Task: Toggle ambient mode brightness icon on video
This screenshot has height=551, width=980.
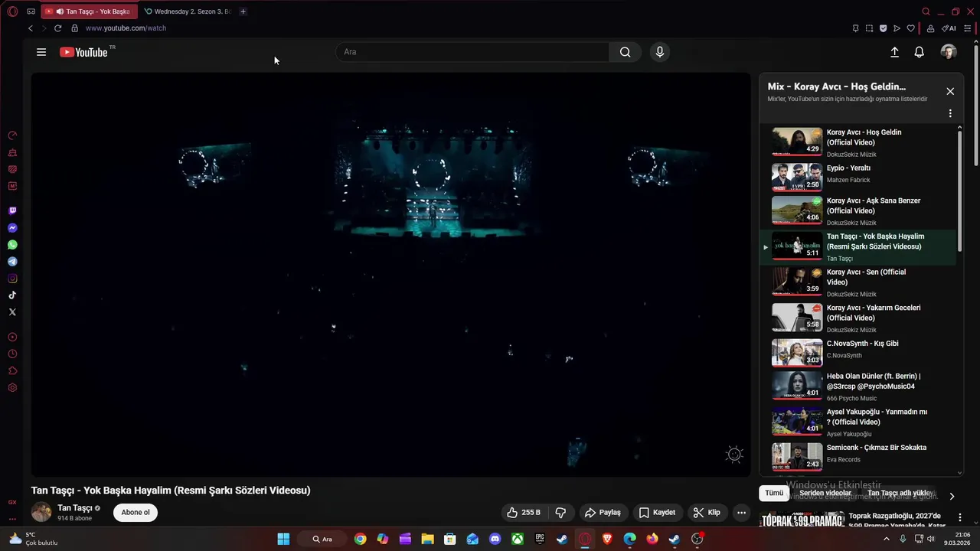Action: pyautogui.click(x=734, y=455)
